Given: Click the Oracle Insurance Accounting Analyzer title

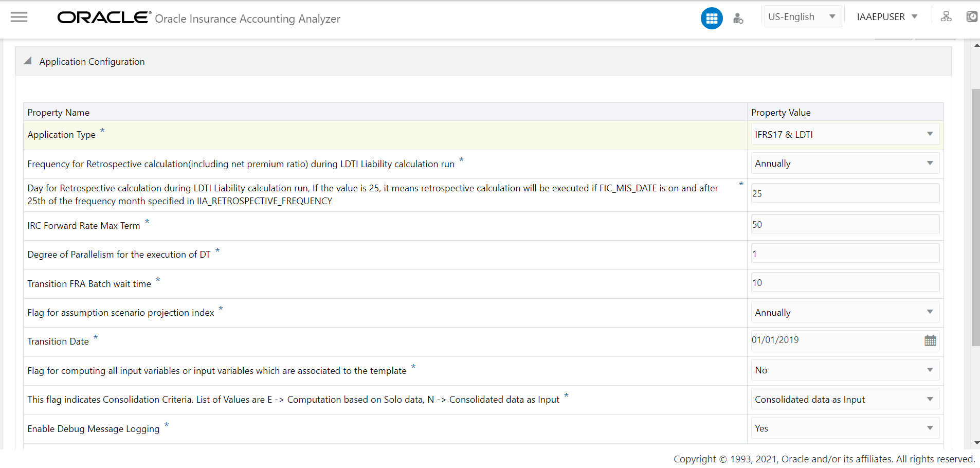Looking at the screenshot, I should click(247, 19).
